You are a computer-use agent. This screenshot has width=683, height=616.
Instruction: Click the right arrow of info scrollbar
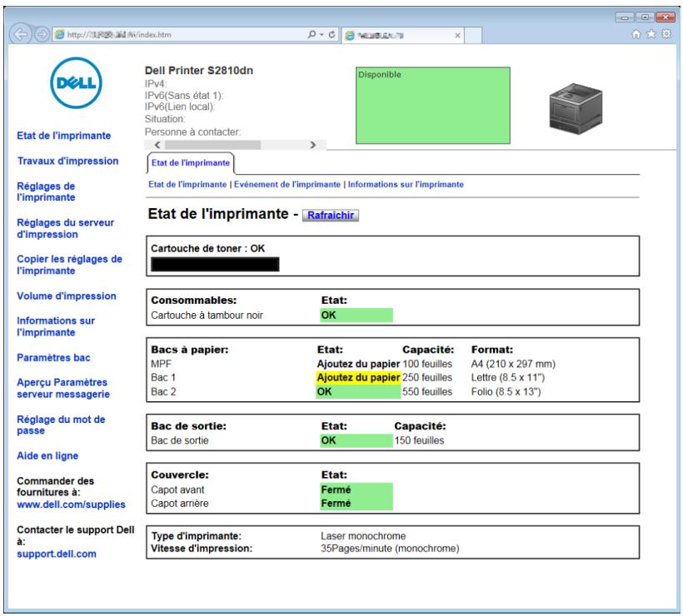312,145
